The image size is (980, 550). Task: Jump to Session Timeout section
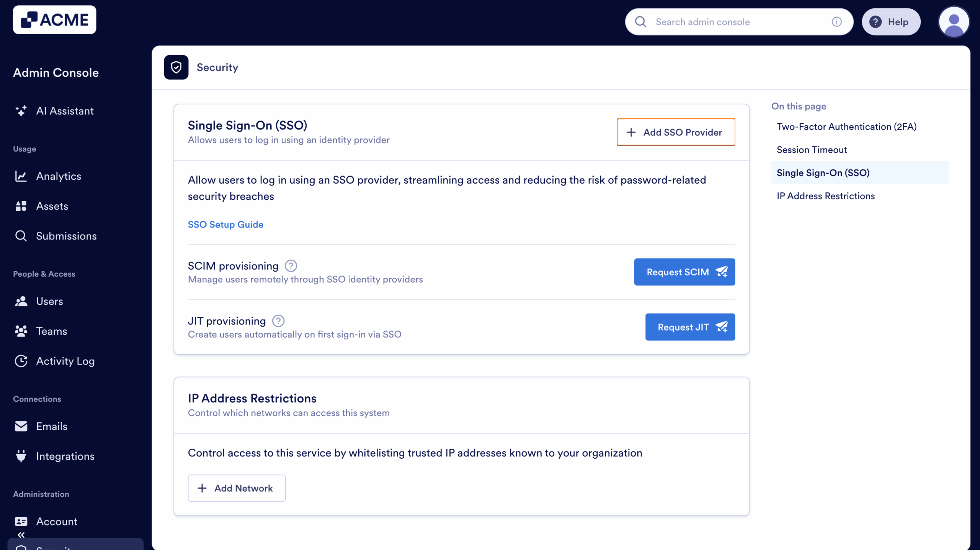pyautogui.click(x=812, y=150)
